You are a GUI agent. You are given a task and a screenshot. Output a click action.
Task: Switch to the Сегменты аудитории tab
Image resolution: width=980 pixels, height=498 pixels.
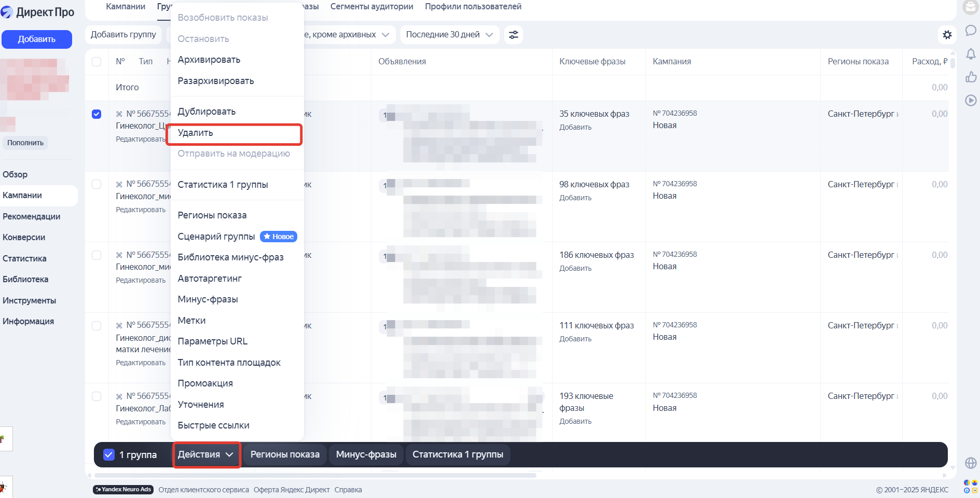pos(371,6)
